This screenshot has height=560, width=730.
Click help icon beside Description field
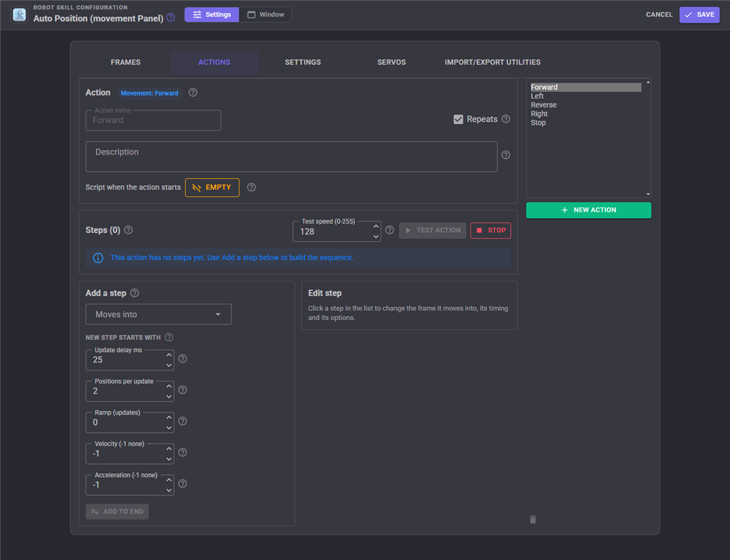(505, 155)
